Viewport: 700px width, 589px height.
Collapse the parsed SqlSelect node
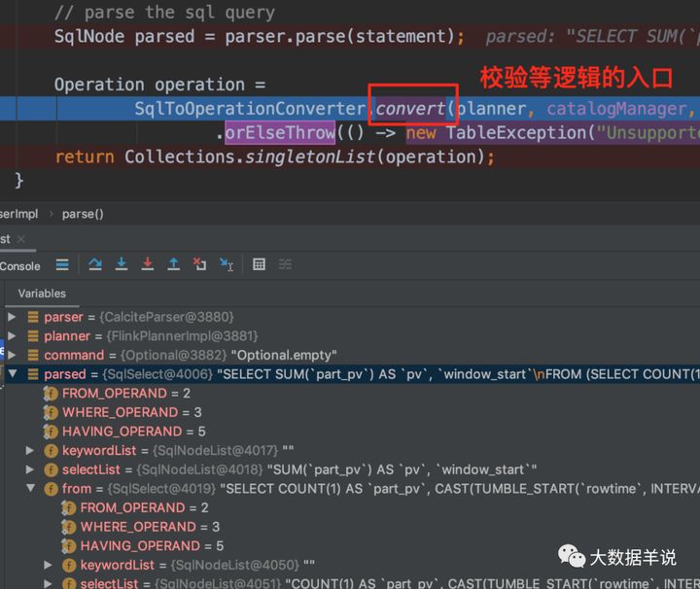[12, 373]
